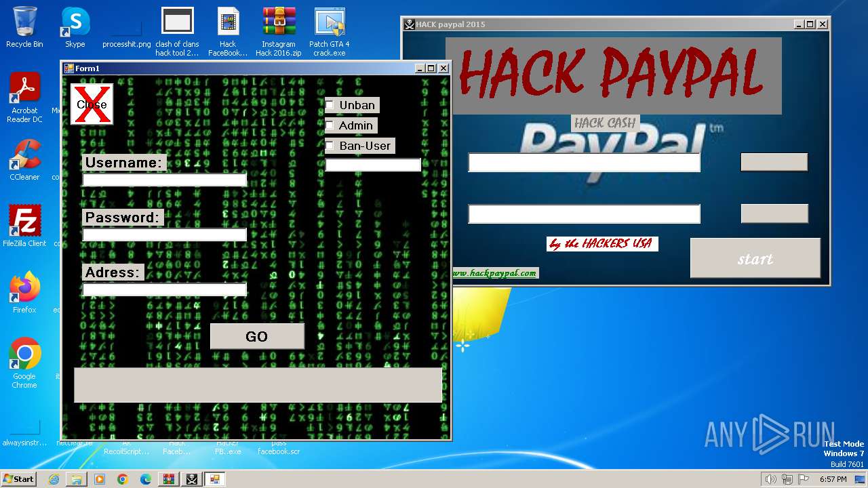Select the CCleaner desktop shortcut
The width and height of the screenshot is (868, 488).
(x=24, y=160)
